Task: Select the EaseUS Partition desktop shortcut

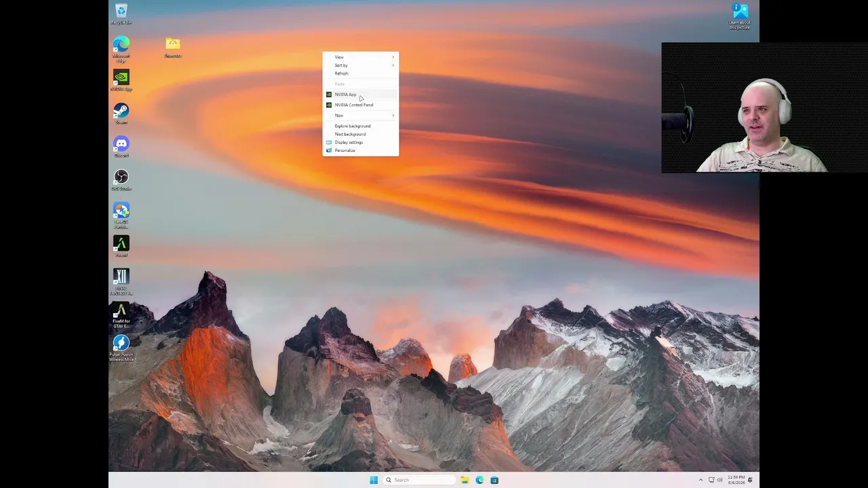Action: (x=121, y=216)
